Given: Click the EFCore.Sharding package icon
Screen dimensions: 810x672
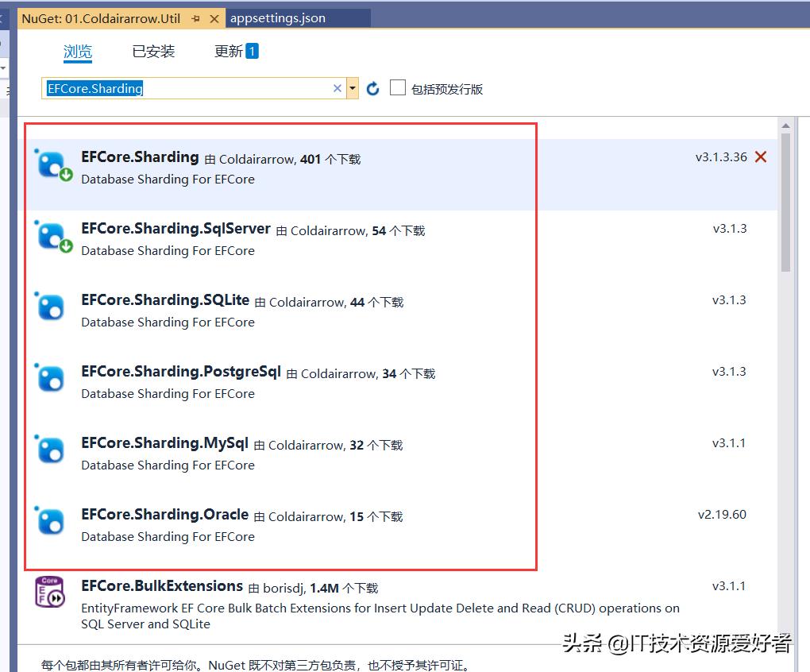Looking at the screenshot, I should point(51,164).
